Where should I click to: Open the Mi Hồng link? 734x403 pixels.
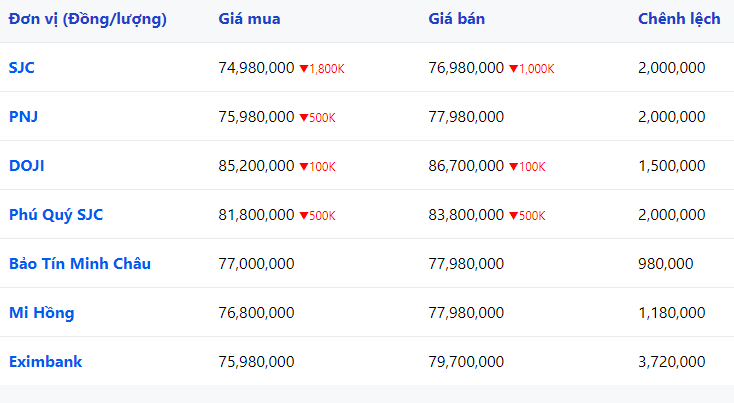(42, 313)
